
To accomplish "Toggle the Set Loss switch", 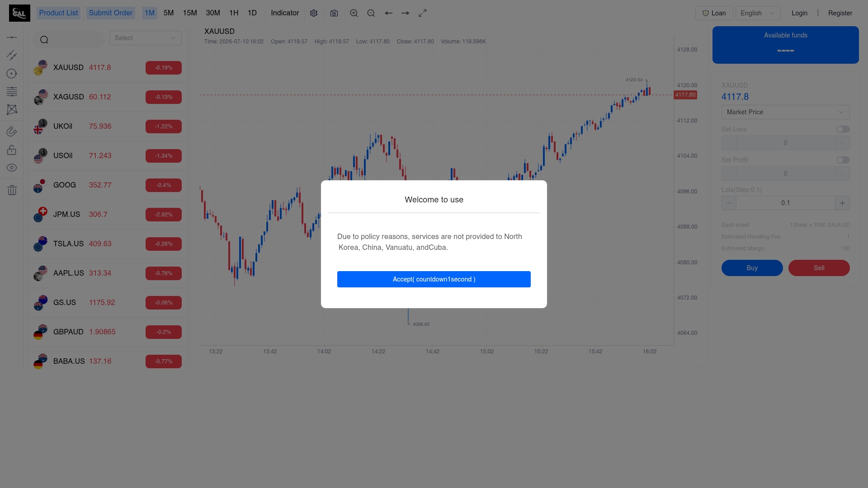I will click(843, 129).
